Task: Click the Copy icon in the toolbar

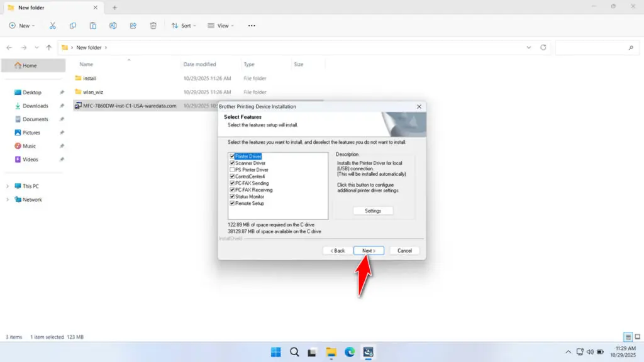Action: pos(72,25)
